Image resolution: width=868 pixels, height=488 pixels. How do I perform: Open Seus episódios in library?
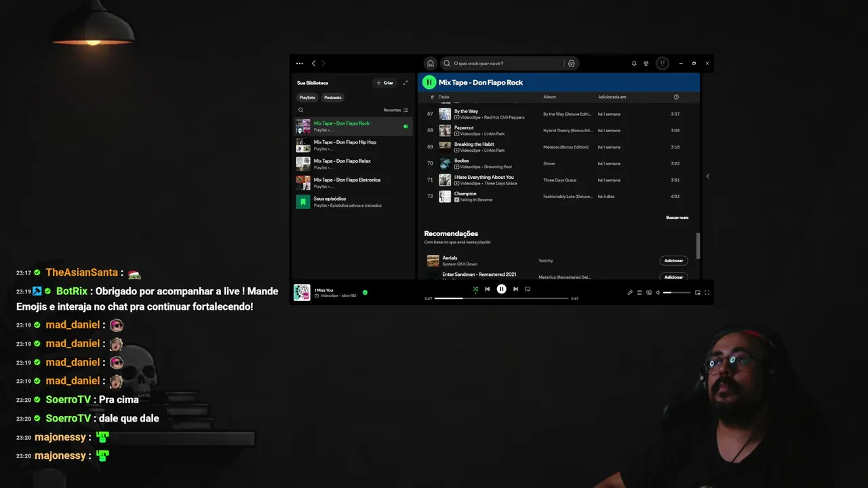tap(353, 202)
